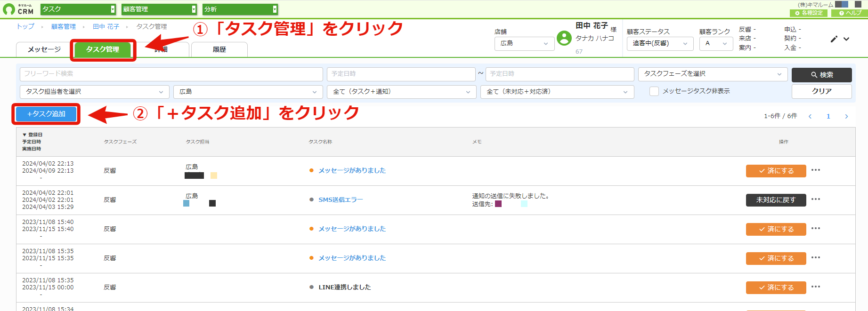Click 未対応に戻す button
868x311 pixels.
(x=776, y=200)
